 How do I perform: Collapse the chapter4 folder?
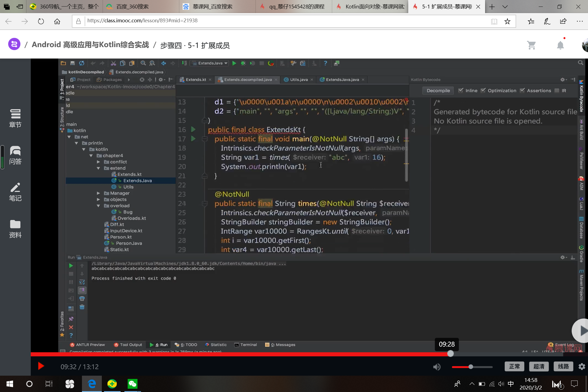pos(91,155)
